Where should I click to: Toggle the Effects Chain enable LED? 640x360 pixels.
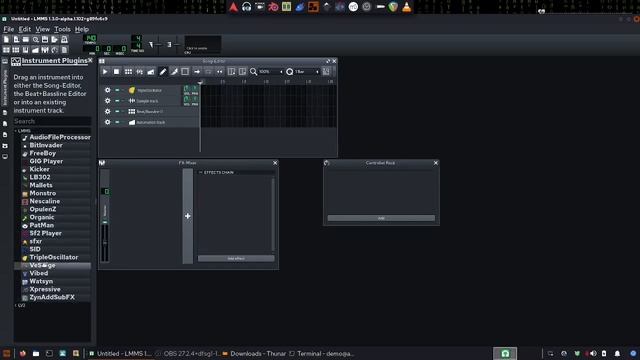201,172
